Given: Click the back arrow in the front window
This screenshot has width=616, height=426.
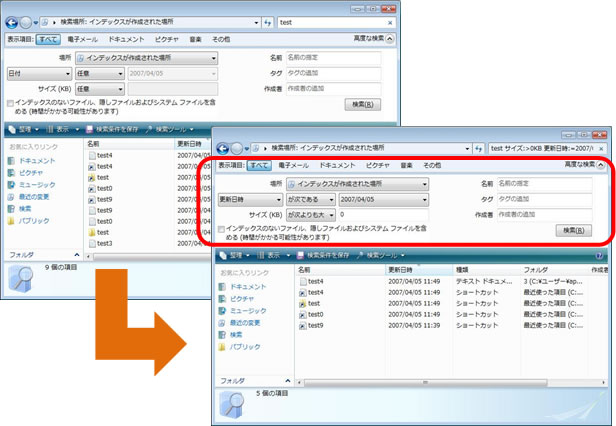Looking at the screenshot, I should pos(223,147).
